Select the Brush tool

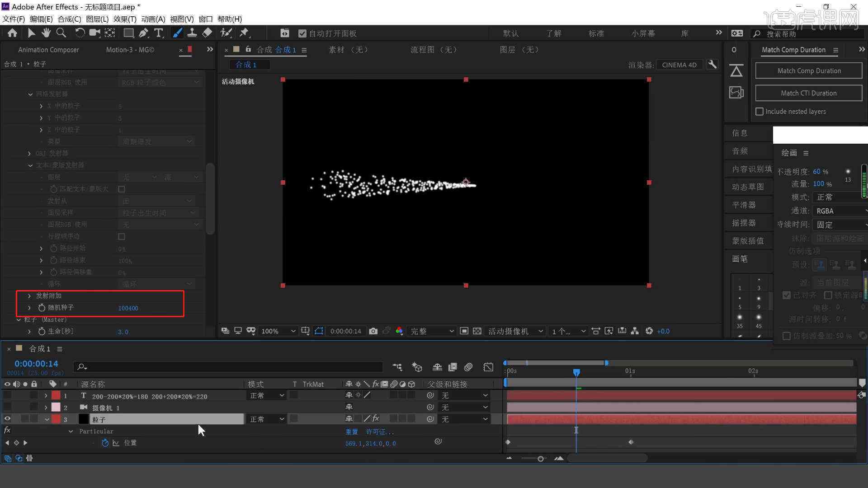click(177, 33)
